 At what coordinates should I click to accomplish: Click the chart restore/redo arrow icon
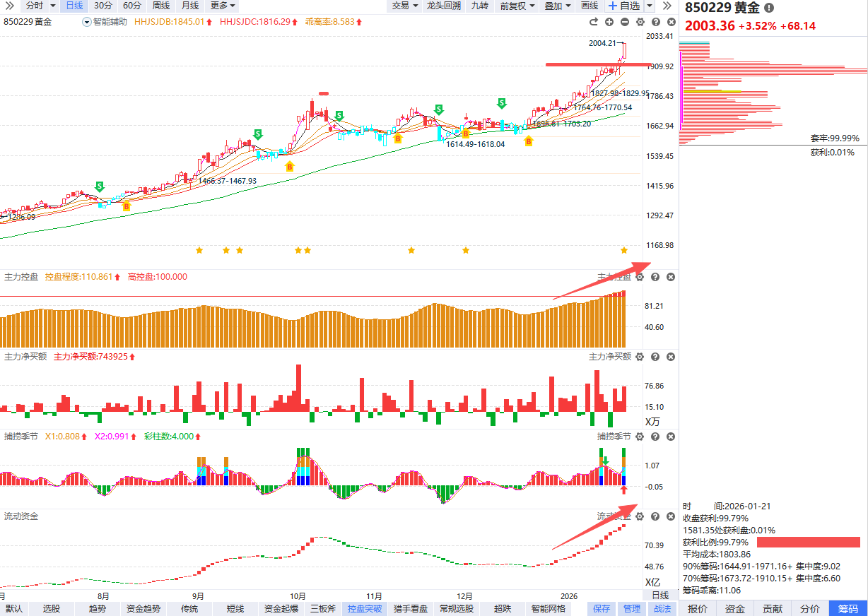(594, 22)
